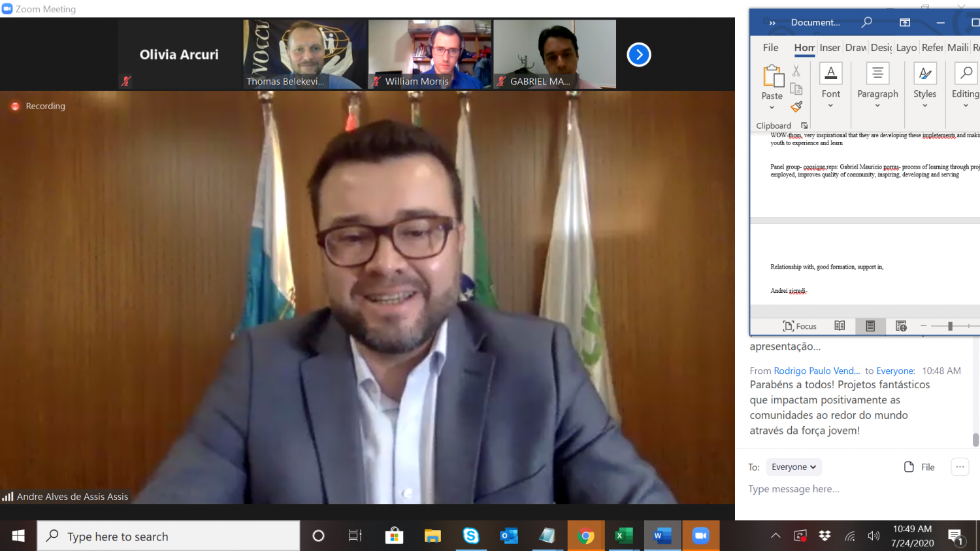
Task: Click the Cut scissors icon
Action: [796, 71]
